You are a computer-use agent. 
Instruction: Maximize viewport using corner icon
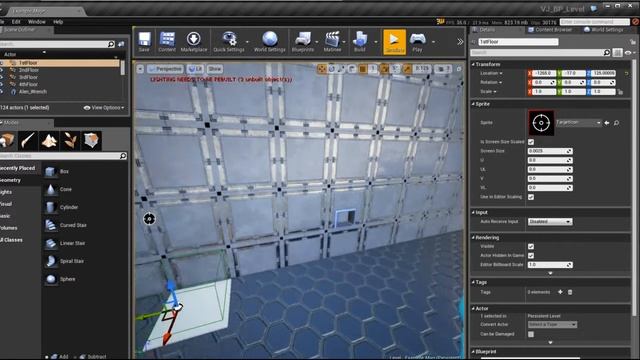pos(459,69)
